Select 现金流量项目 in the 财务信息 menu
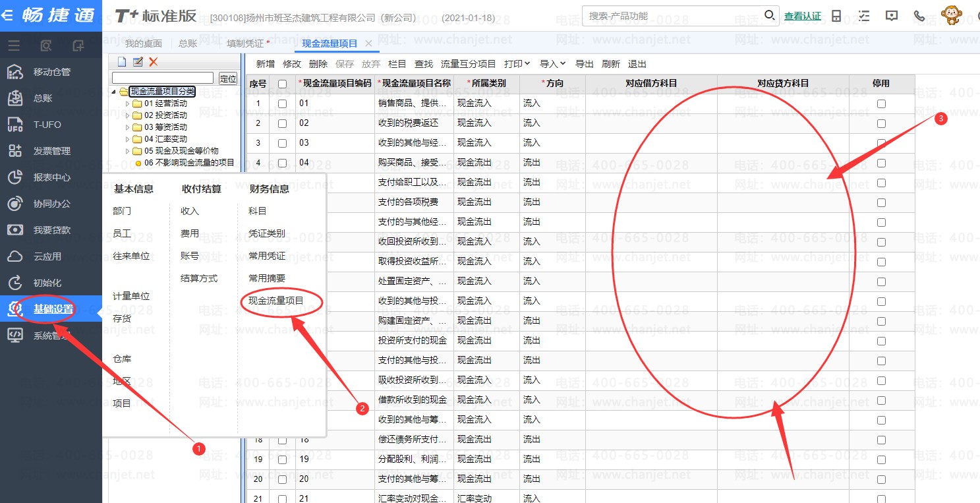This screenshot has height=503, width=980. point(276,301)
